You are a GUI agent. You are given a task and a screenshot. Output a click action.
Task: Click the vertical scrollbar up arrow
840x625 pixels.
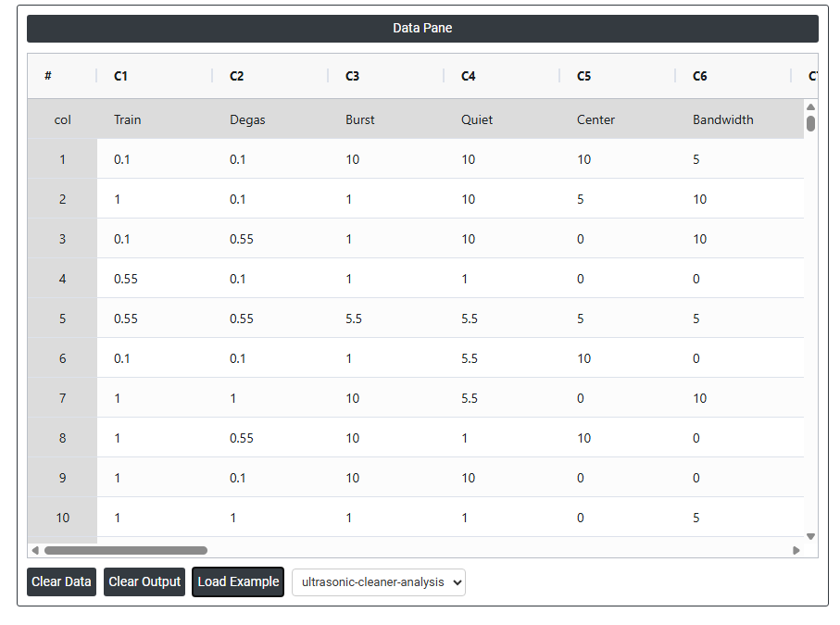point(810,107)
